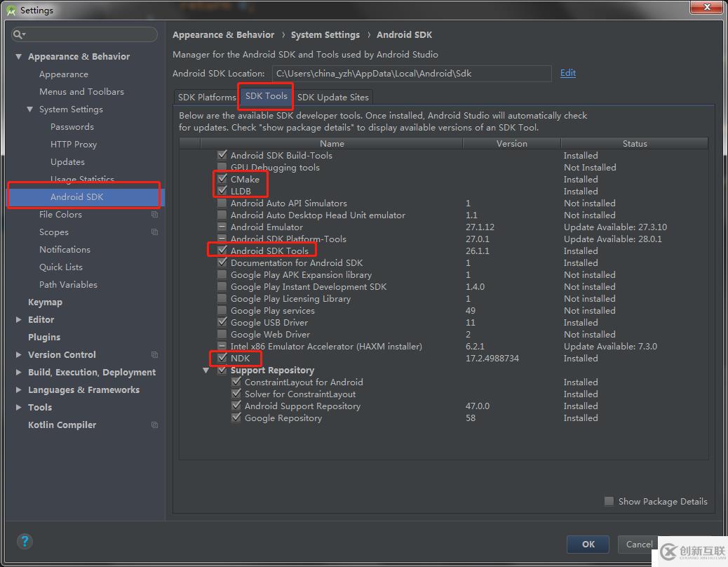The height and width of the screenshot is (567, 728).
Task: Expand the Tools settings node
Action: (18, 407)
